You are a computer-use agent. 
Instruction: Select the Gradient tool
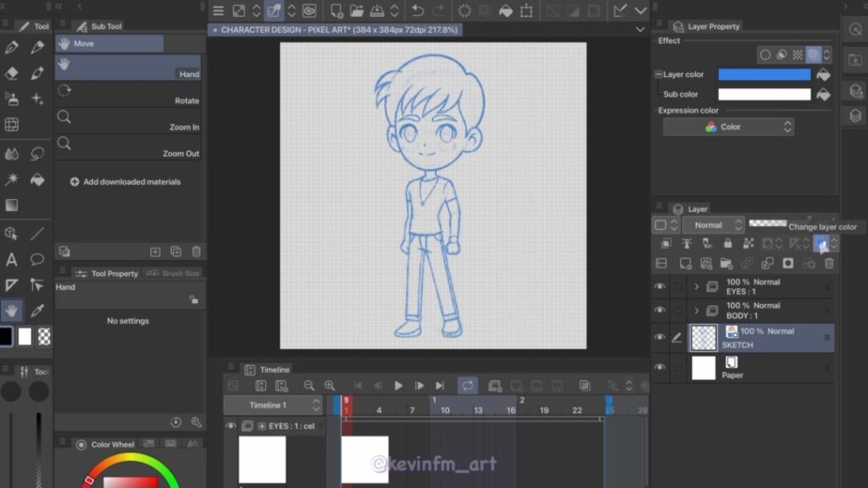[12, 205]
